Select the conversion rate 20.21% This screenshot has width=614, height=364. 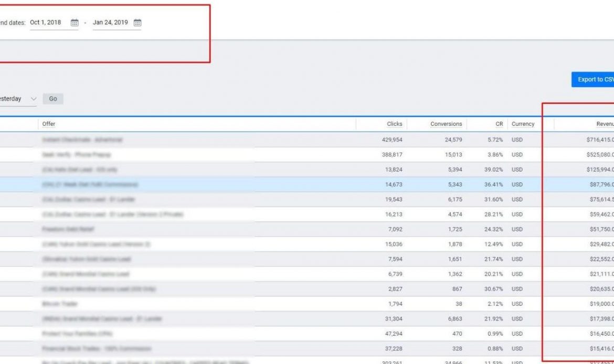pyautogui.click(x=494, y=274)
